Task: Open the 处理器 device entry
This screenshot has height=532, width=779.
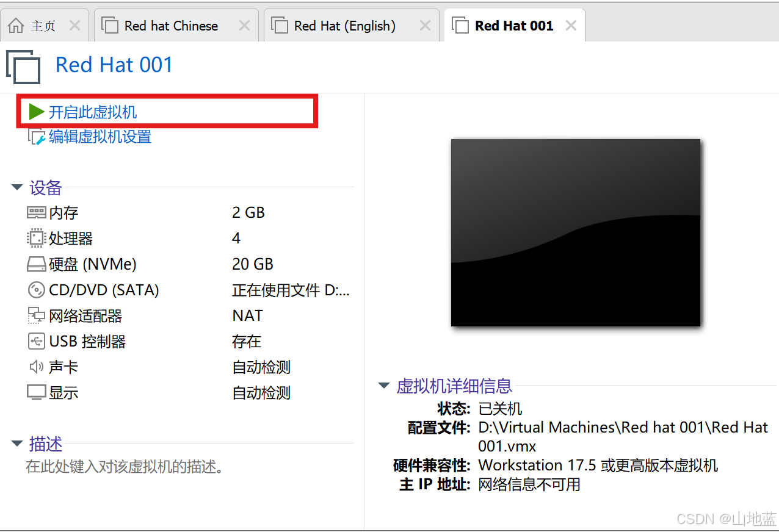Action: tap(71, 239)
